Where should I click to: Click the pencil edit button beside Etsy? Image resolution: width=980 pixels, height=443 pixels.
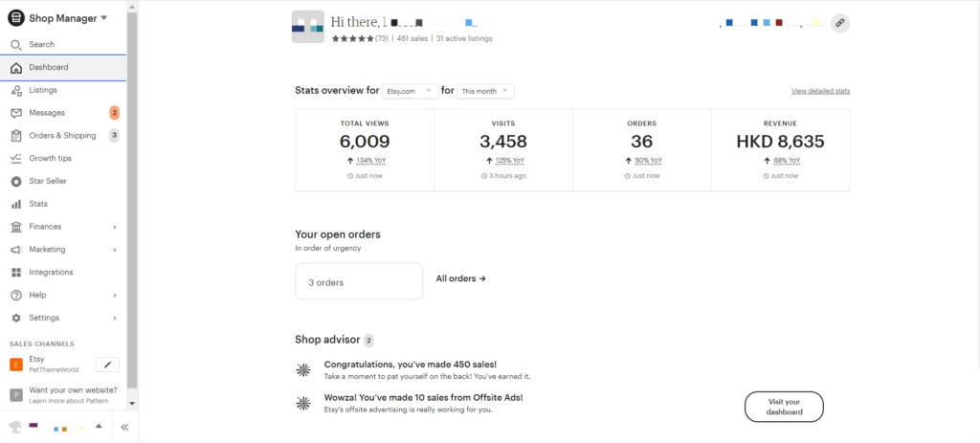107,365
